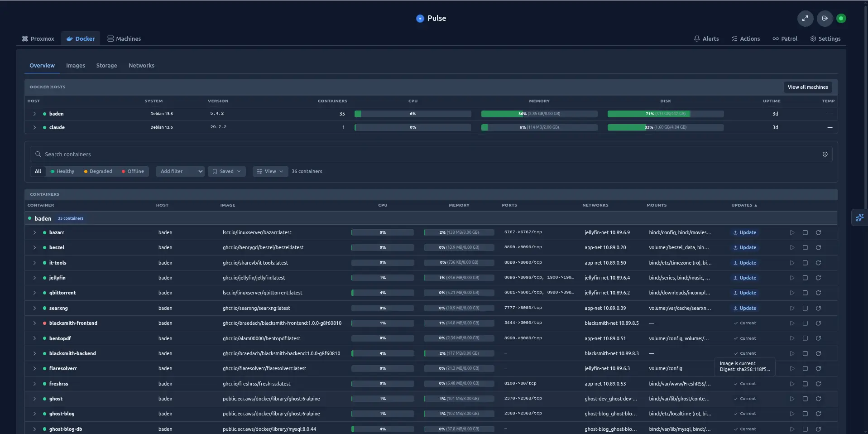Image resolution: width=868 pixels, height=434 pixels.
Task: Toggle fullscreen with the expand arrows icon
Action: pyautogui.click(x=805, y=19)
